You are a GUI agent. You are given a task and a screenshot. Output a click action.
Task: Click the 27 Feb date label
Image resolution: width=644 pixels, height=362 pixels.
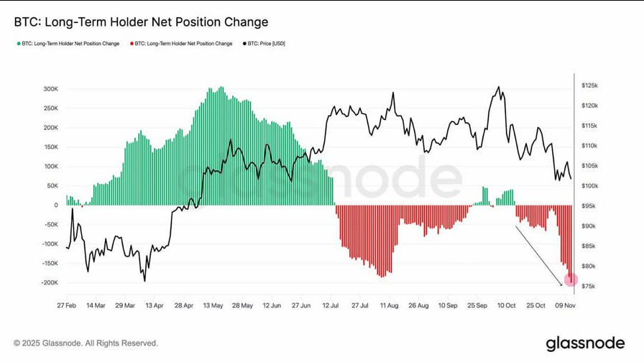[66, 305]
